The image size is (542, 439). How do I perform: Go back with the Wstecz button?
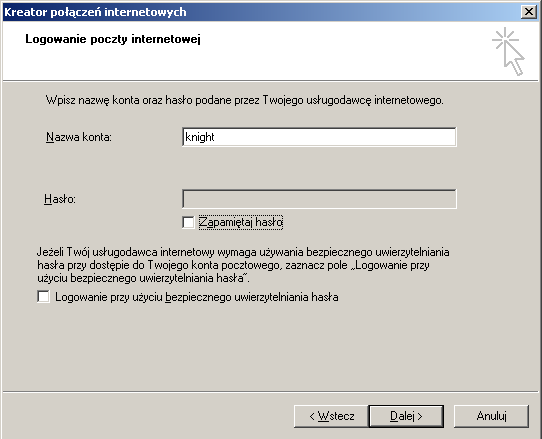pyautogui.click(x=331, y=416)
